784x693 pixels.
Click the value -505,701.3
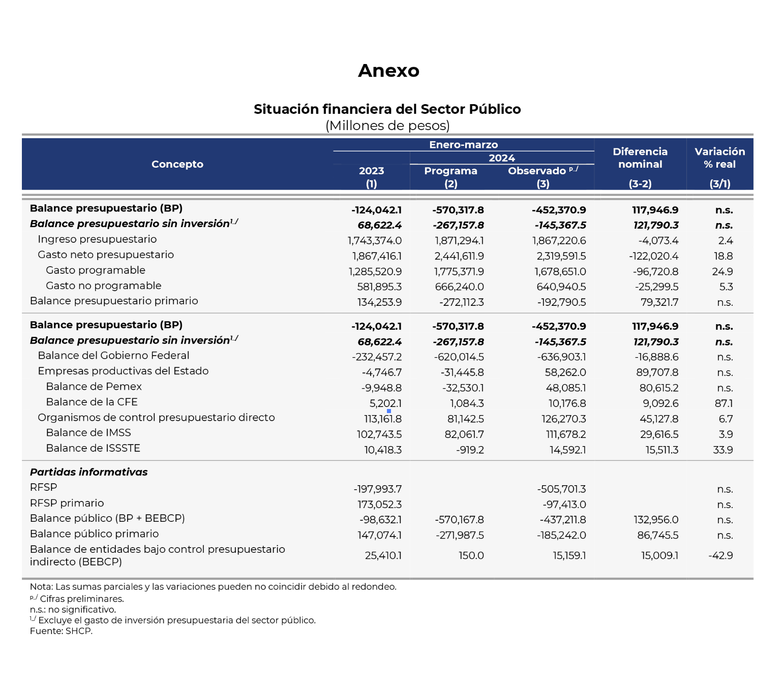pyautogui.click(x=562, y=489)
